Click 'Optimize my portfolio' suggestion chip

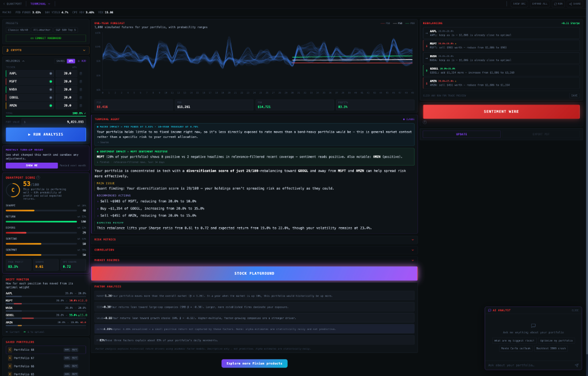pyautogui.click(x=556, y=340)
